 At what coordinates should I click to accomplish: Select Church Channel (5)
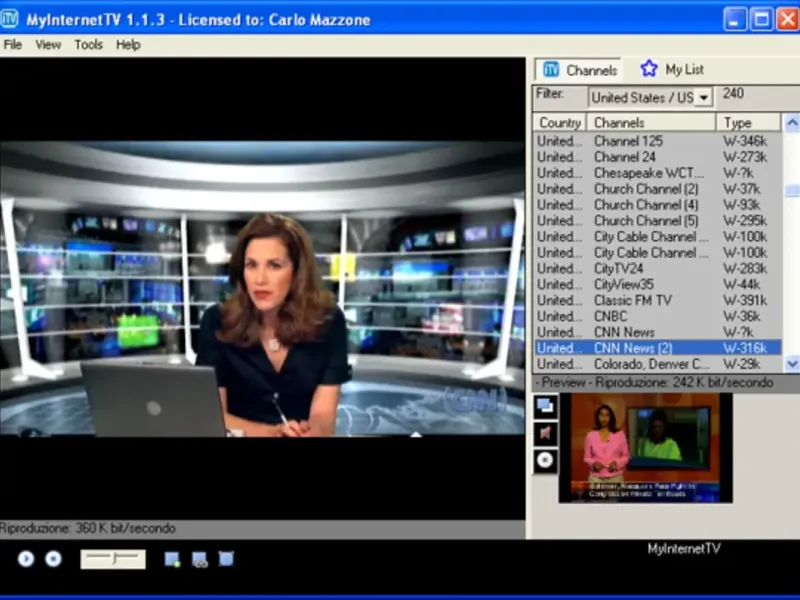click(658, 221)
